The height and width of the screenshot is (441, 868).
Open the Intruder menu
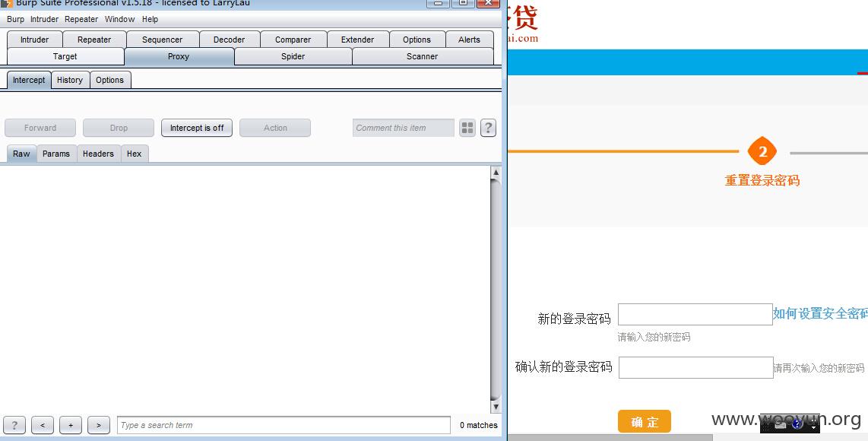click(x=44, y=20)
